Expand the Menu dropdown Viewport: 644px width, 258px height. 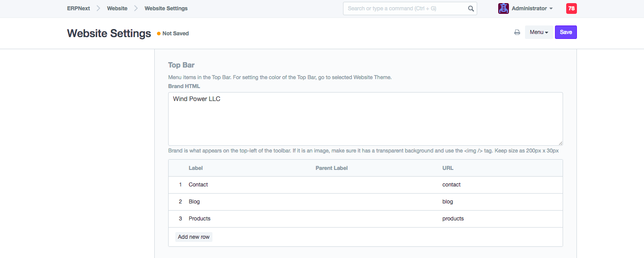(x=538, y=32)
